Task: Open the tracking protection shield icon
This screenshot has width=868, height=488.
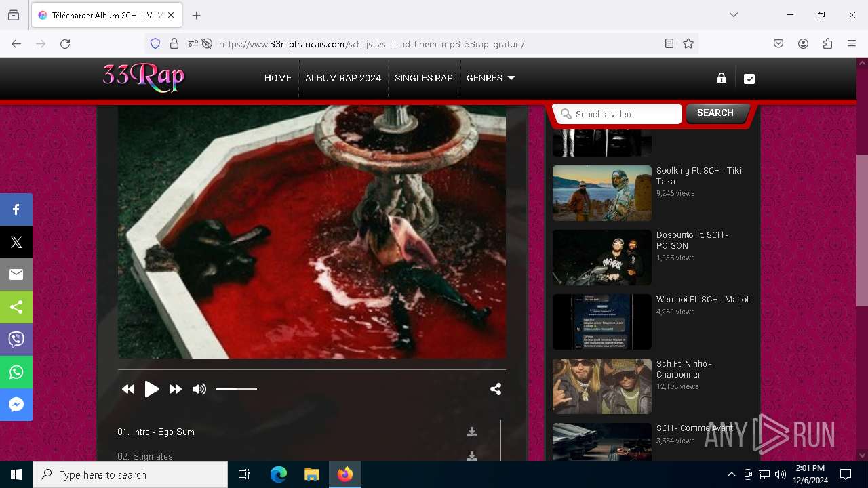Action: [155, 44]
